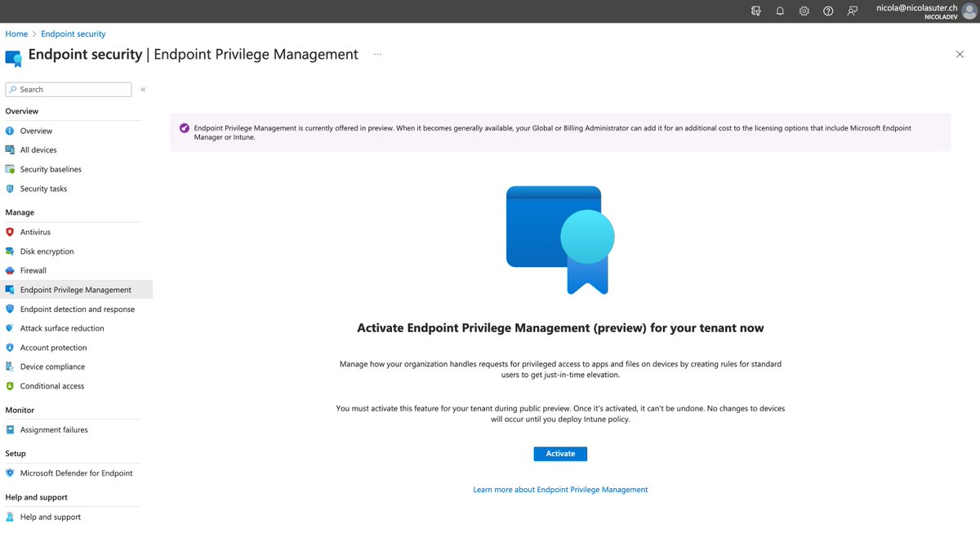Click the red Antivirus shield icon
The image size is (980, 533).
(x=10, y=232)
